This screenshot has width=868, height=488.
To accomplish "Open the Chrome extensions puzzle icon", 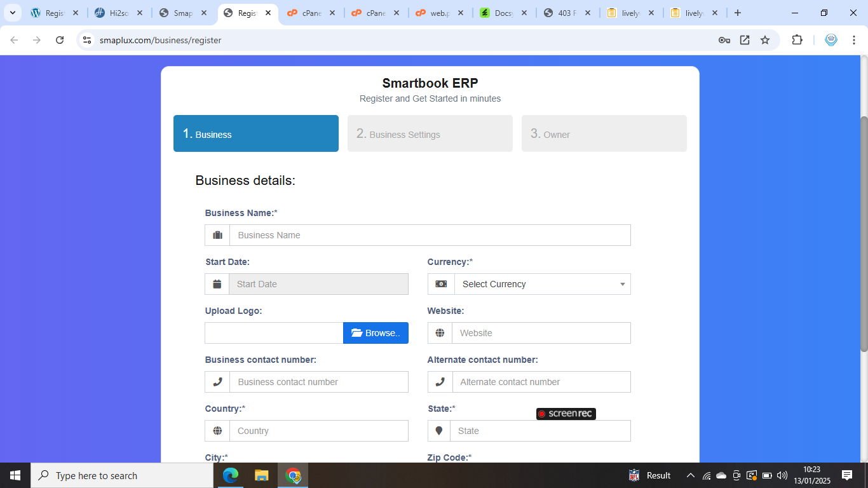I will 797,40.
